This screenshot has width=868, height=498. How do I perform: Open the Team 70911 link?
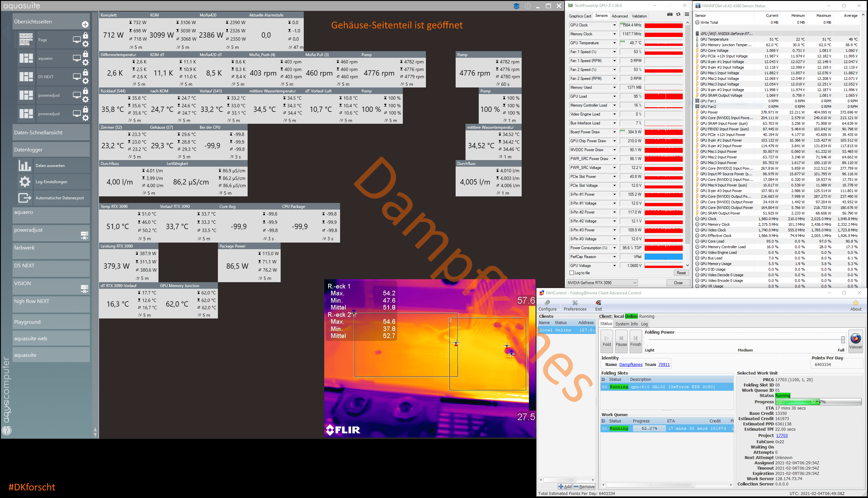tap(664, 365)
